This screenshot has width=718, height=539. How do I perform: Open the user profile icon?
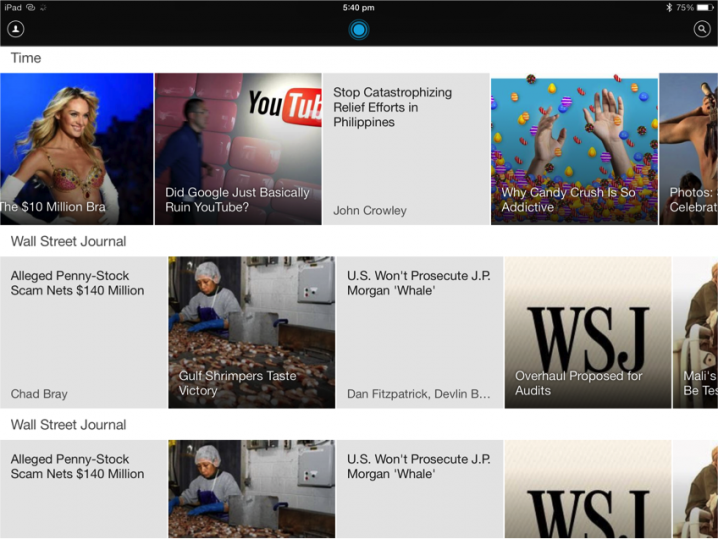tap(16, 29)
